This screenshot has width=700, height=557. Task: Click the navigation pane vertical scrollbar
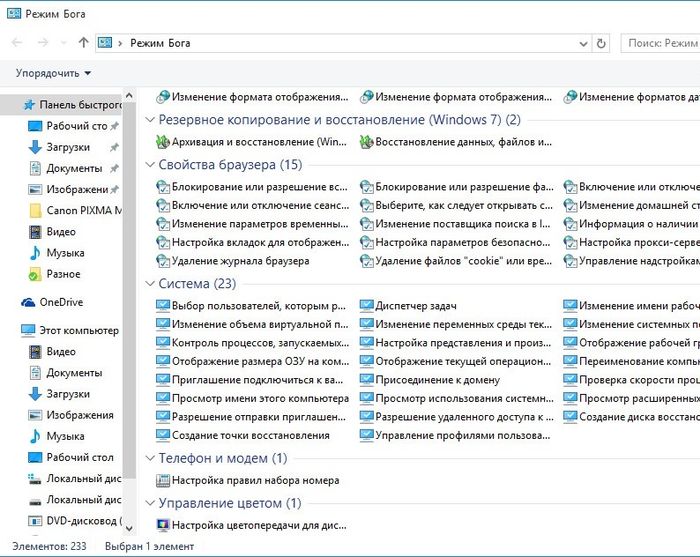pyautogui.click(x=129, y=300)
